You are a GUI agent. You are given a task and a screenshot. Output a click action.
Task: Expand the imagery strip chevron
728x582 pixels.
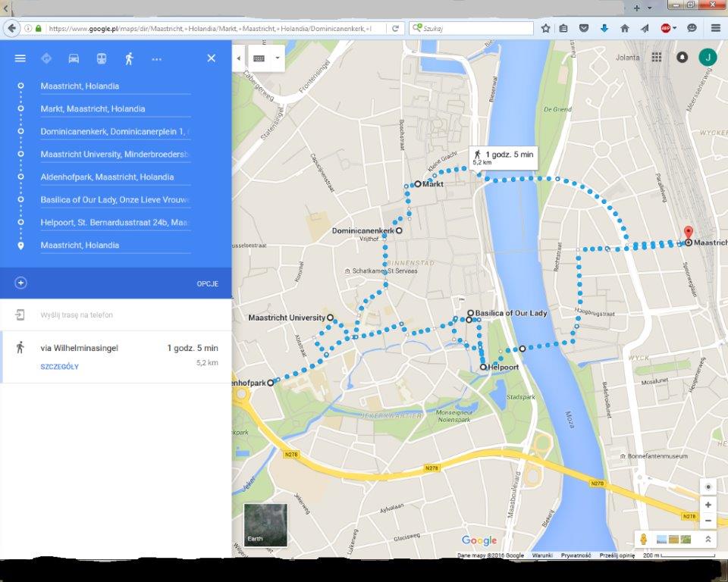click(x=708, y=539)
